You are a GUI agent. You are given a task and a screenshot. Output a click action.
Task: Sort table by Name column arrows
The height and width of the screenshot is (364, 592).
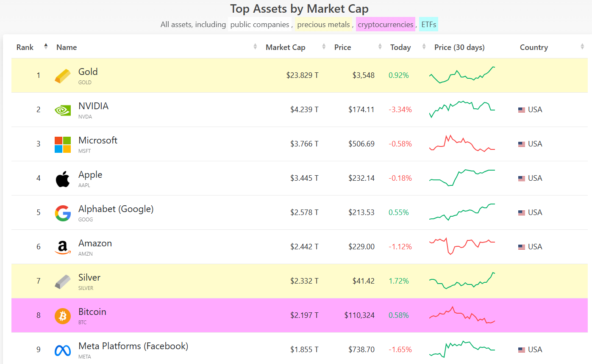pyautogui.click(x=255, y=47)
